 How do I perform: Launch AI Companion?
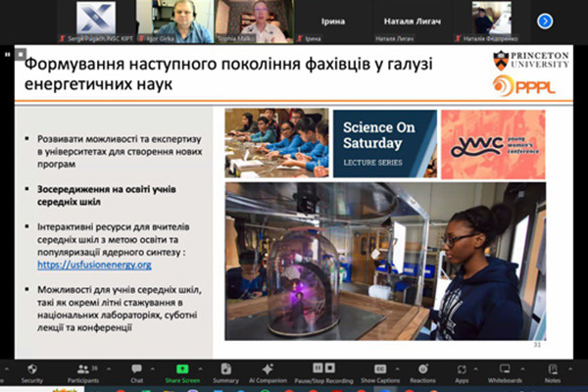(x=269, y=368)
